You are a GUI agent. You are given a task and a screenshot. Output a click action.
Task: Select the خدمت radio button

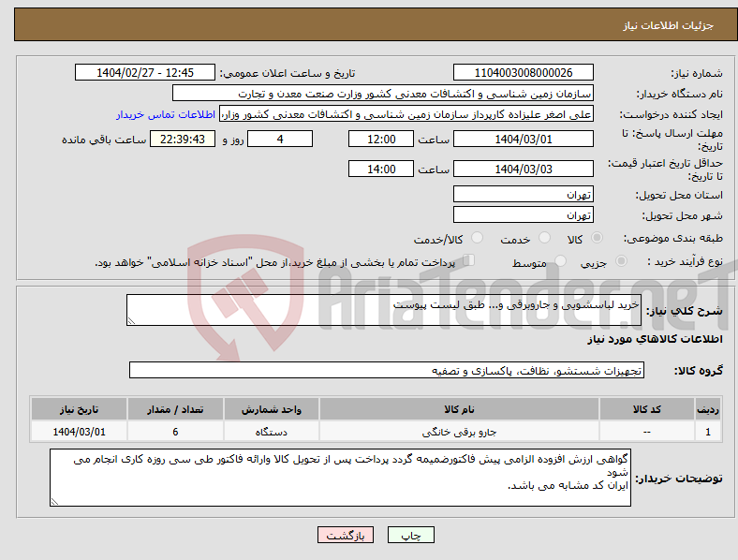pos(544,238)
